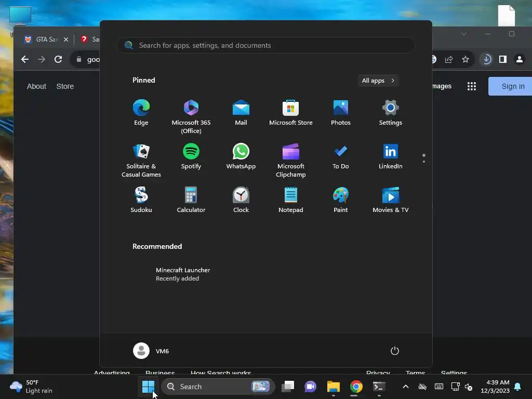The image size is (532, 399).
Task: Switch to Google Chrome on the taskbar
Action: [356, 387]
